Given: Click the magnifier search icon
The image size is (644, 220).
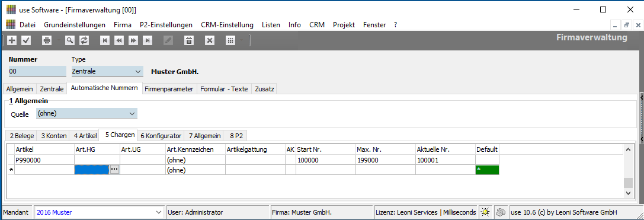Looking at the screenshot, I should click(x=70, y=40).
